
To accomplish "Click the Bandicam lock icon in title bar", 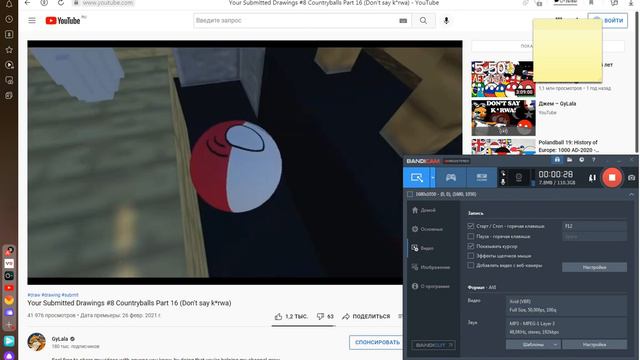I will [x=557, y=160].
